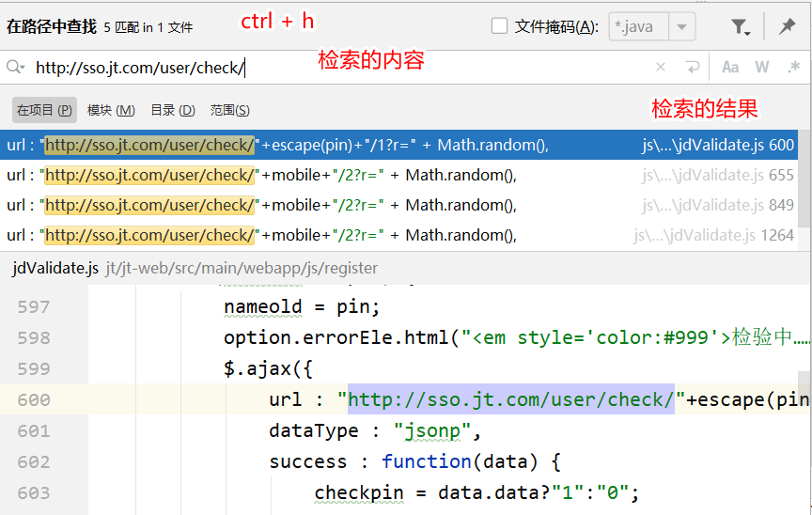
Task: Clear the search text
Action: [661, 67]
